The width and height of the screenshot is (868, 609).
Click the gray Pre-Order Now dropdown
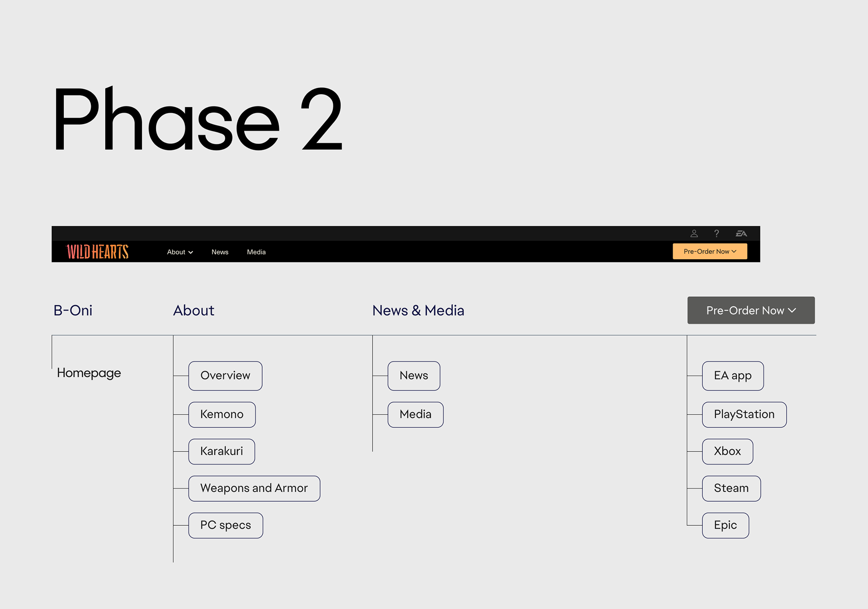[x=751, y=310]
